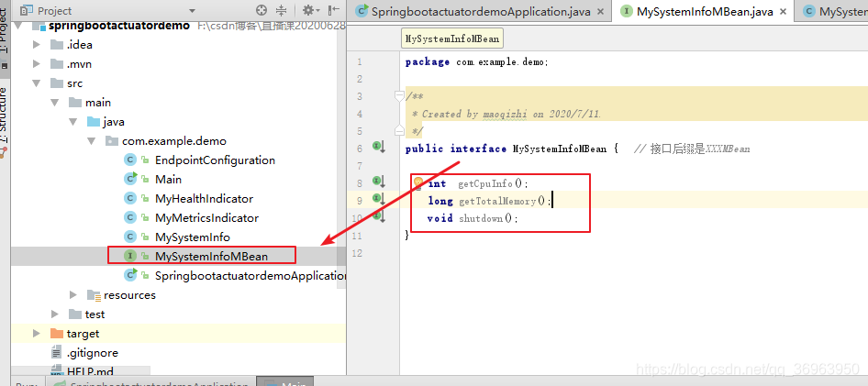The height and width of the screenshot is (386, 868).
Task: Click the runnable class icon beside Main
Action: click(x=130, y=179)
